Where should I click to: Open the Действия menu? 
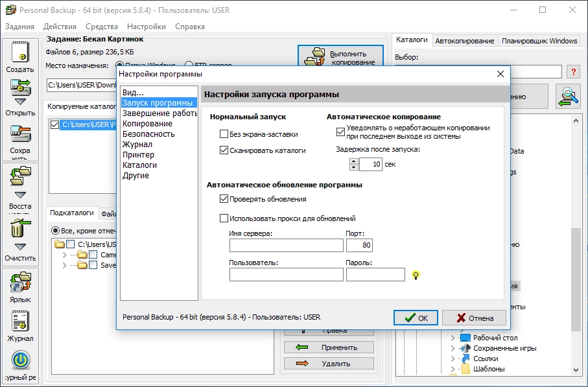click(60, 27)
